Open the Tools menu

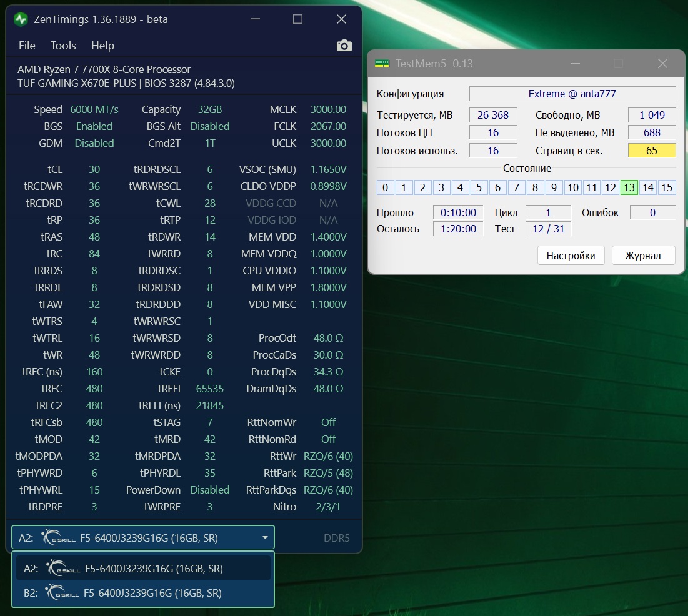click(x=63, y=46)
